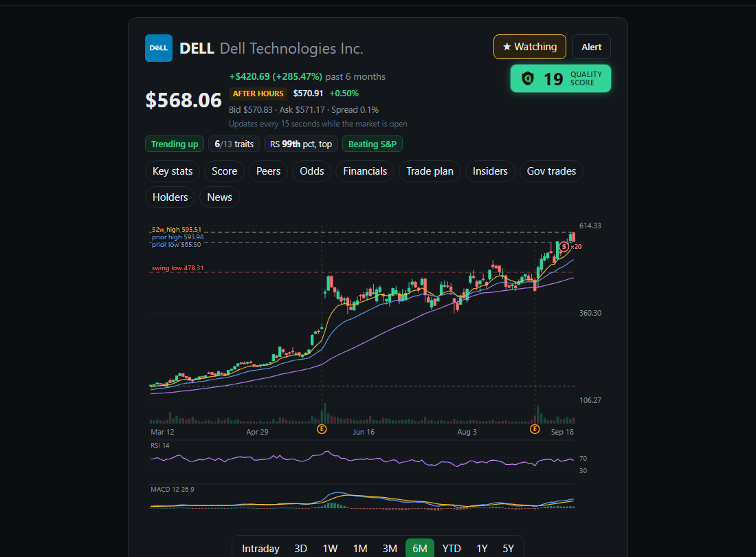This screenshot has width=756, height=557.
Task: Click the 52w high 595.51 label
Action: pos(177,230)
